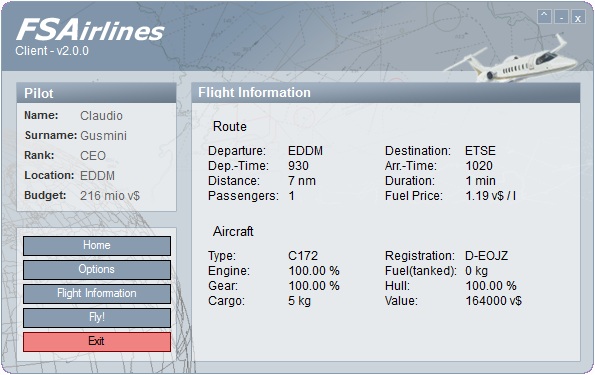Image resolution: width=595 pixels, height=375 pixels.
Task: Click the budget value 216 mio v$
Action: click(110, 195)
